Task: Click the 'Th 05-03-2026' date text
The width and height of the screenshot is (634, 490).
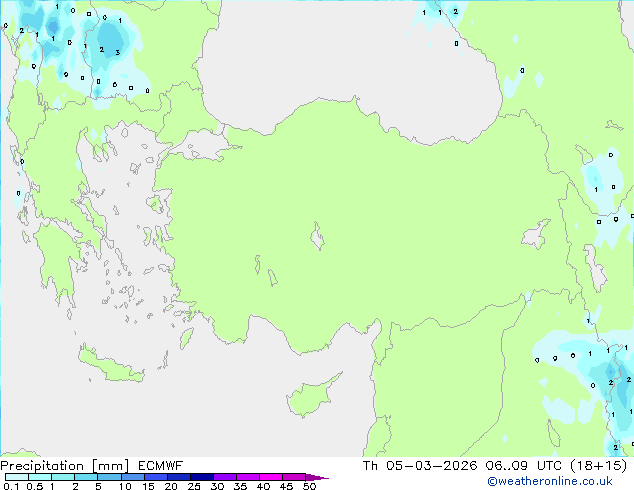Action: (x=420, y=466)
